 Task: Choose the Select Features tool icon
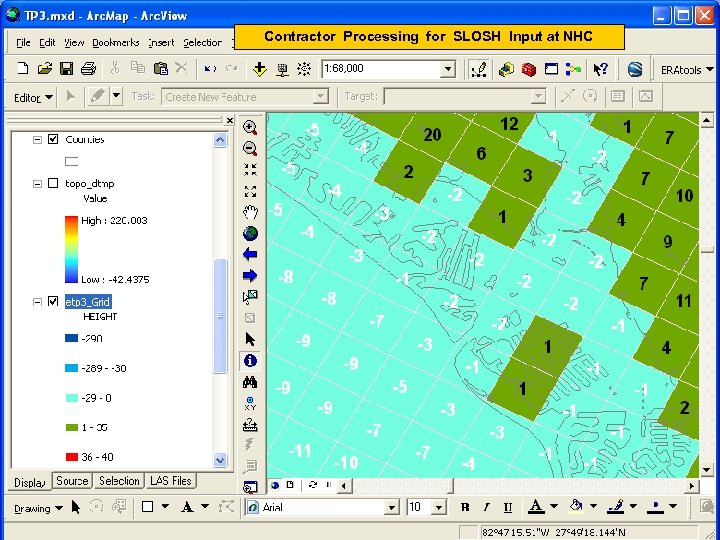tap(250, 297)
